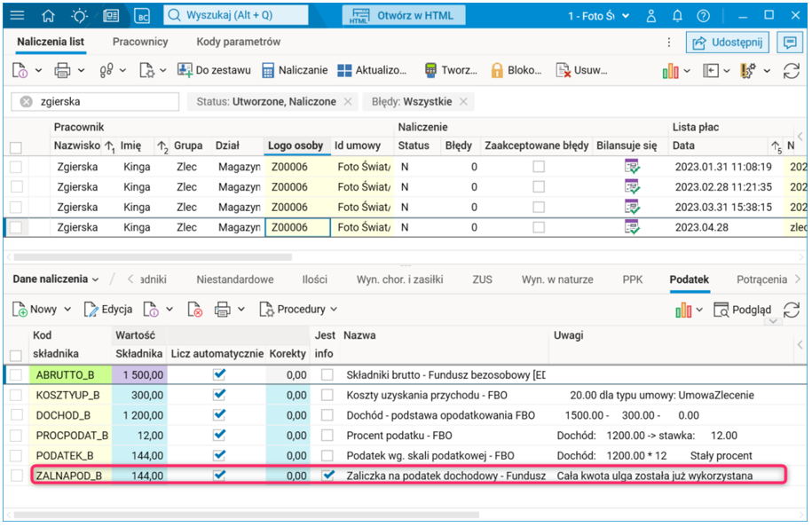Check Zaakceptowane błędy in first Zgierska row

[x=539, y=166]
